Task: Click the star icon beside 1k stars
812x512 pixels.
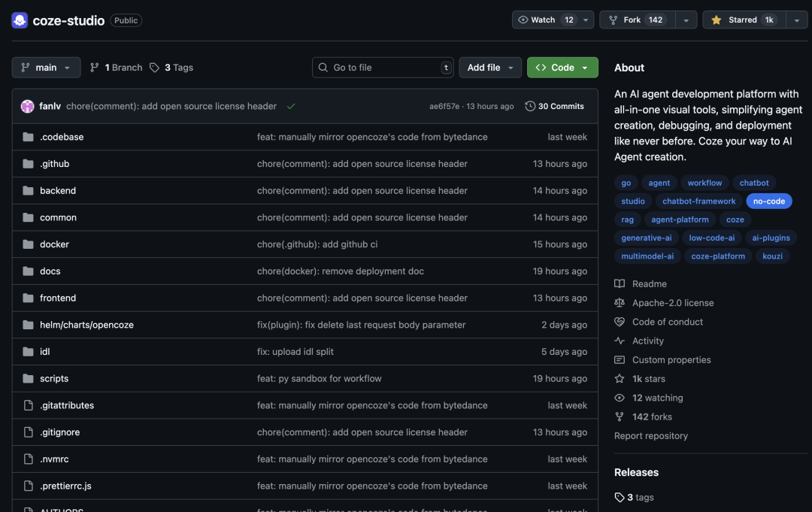Action: coord(620,378)
